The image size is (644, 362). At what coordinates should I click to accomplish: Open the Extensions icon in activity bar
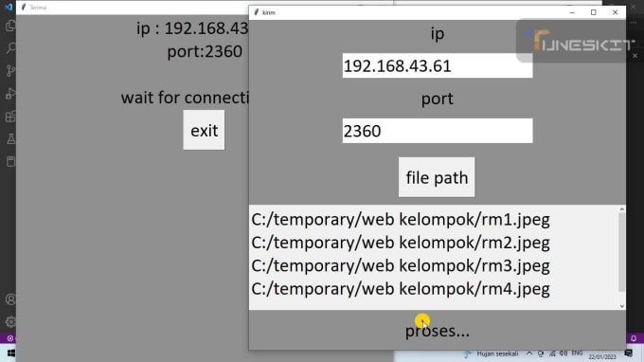(x=10, y=117)
